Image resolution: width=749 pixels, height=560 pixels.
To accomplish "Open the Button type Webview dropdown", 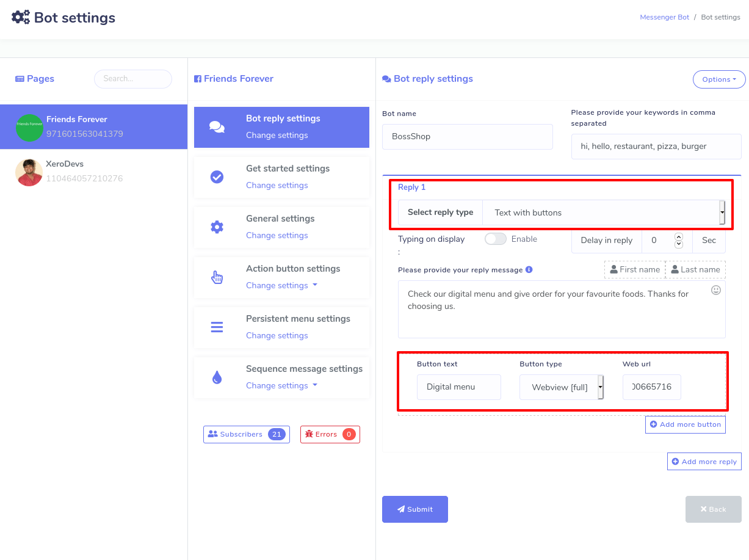I will (x=561, y=387).
